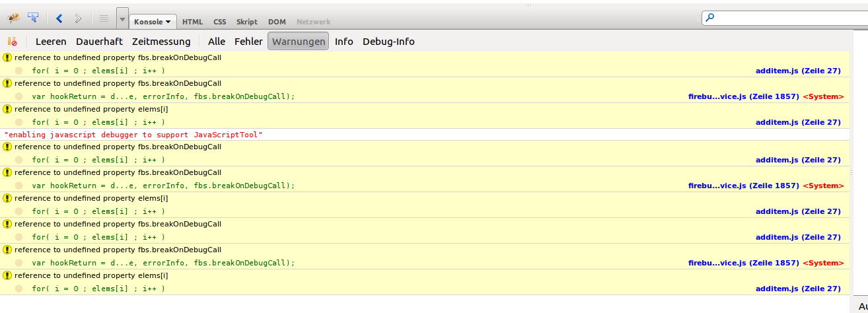Image resolution: width=868 pixels, height=313 pixels.
Task: Enable the Fehler filter
Action: tap(248, 42)
